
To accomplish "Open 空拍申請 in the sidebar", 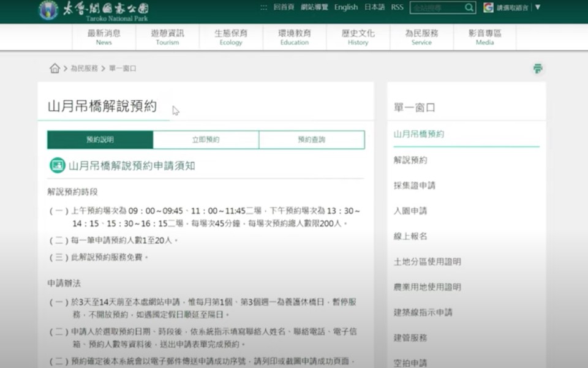I will tap(410, 362).
